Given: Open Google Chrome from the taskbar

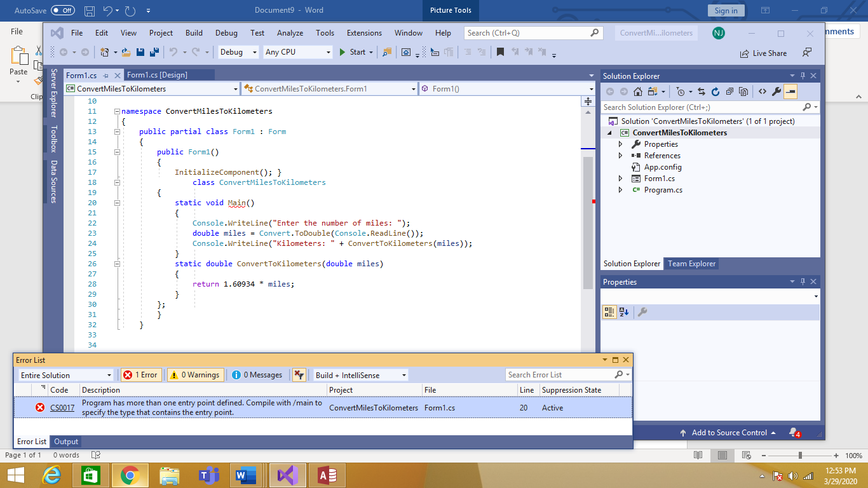Looking at the screenshot, I should point(130,475).
